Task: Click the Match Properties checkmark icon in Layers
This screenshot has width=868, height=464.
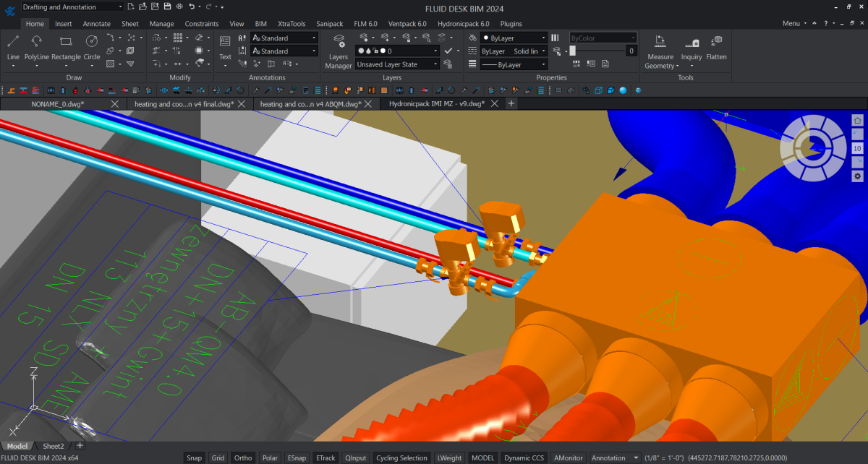Action: (x=448, y=51)
